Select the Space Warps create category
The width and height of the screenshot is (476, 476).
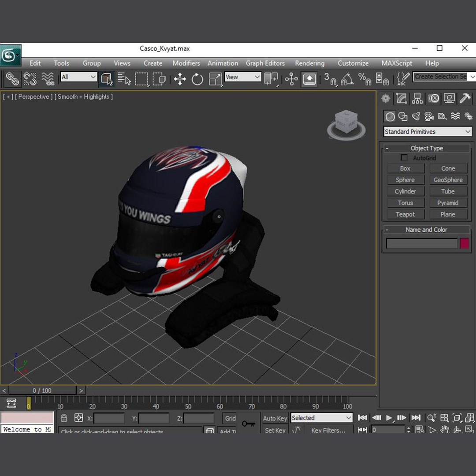point(455,116)
